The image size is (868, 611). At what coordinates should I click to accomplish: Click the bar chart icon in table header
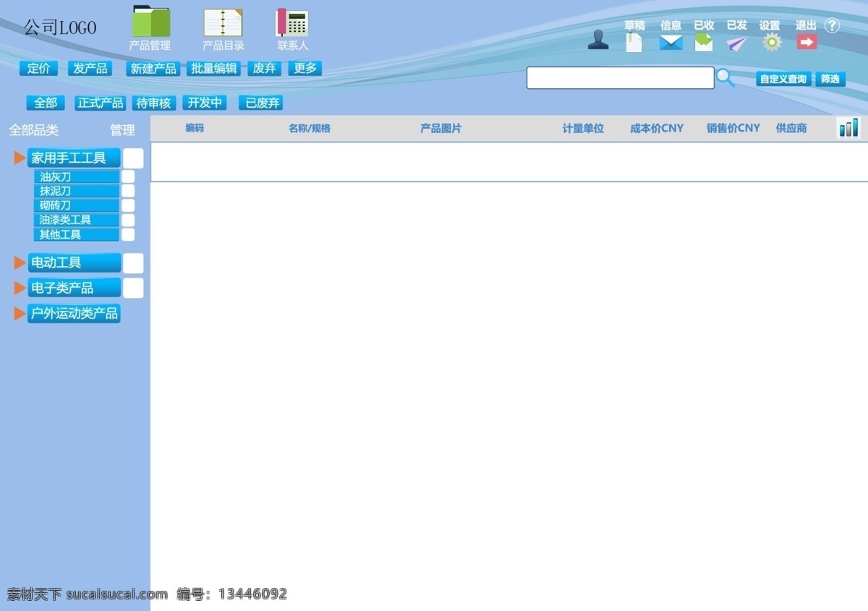848,128
